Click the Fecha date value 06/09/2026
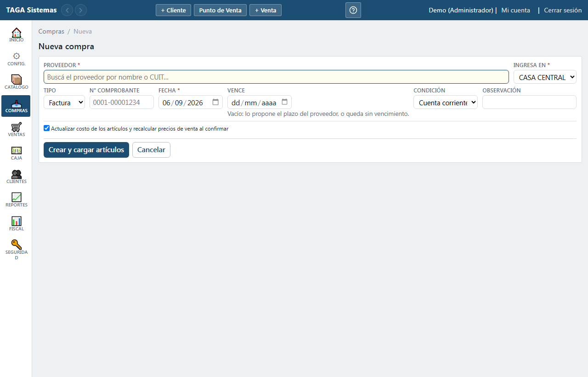 pyautogui.click(x=183, y=103)
